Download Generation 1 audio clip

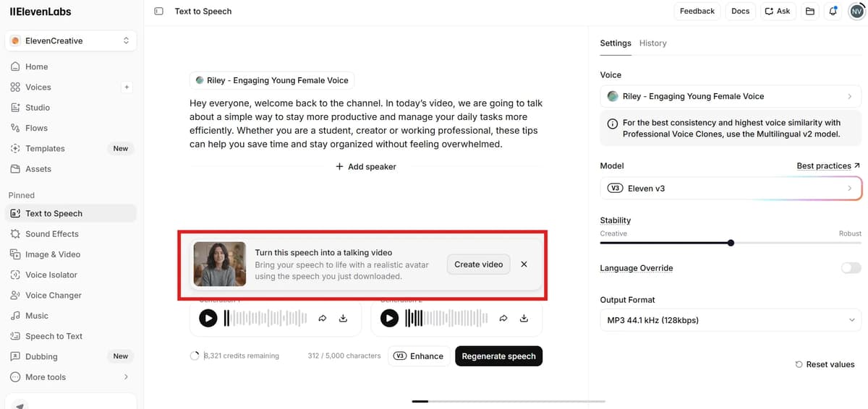click(x=344, y=318)
